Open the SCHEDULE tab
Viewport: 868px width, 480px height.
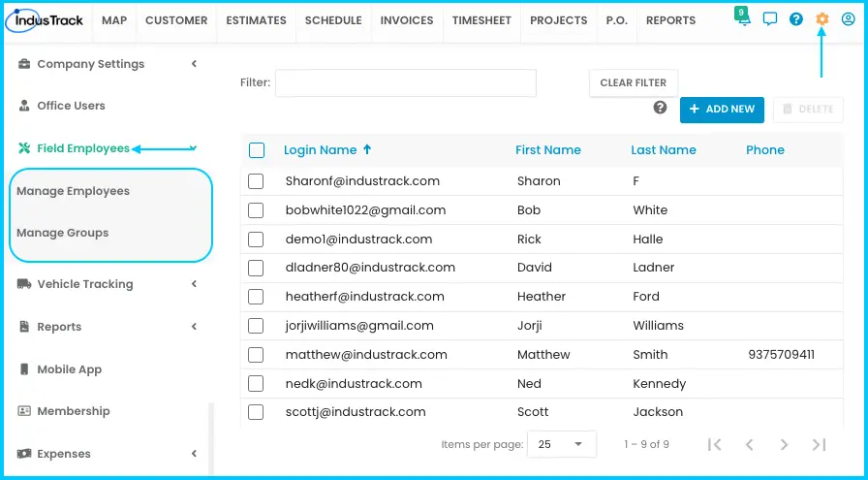point(333,20)
